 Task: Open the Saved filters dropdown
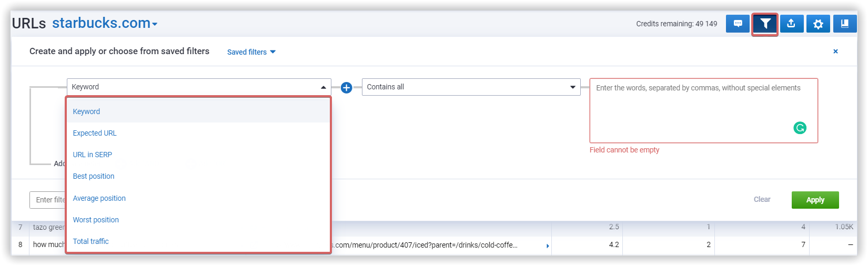tap(251, 52)
